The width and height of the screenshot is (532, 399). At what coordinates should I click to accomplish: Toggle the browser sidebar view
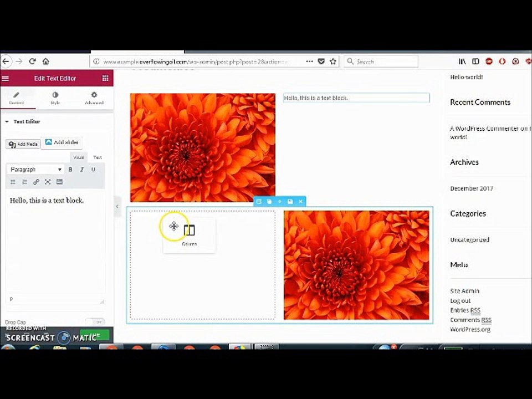475,62
